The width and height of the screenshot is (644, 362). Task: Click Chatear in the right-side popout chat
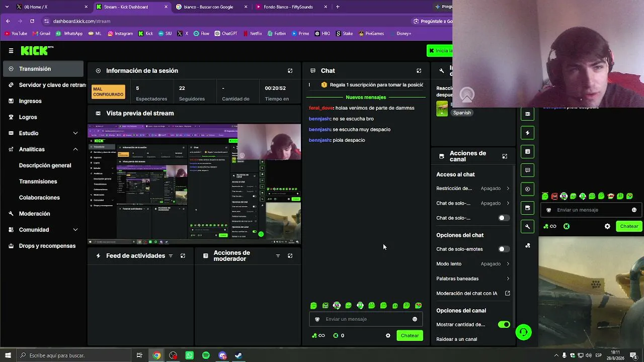(629, 226)
